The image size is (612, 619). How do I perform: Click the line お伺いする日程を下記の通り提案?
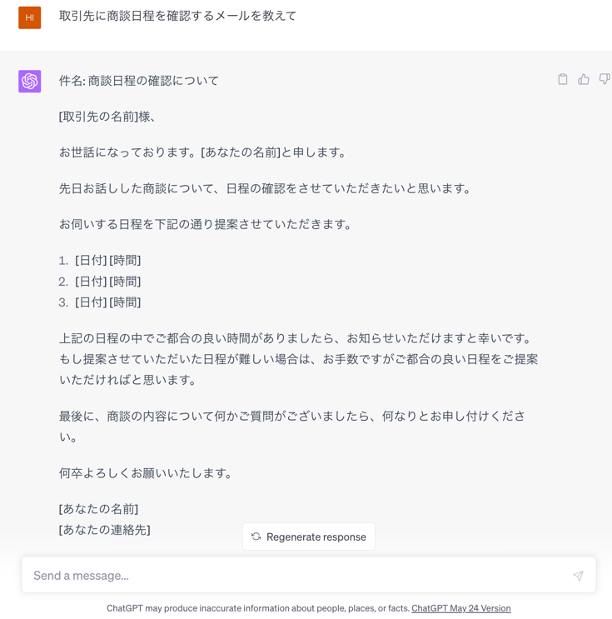(x=205, y=225)
